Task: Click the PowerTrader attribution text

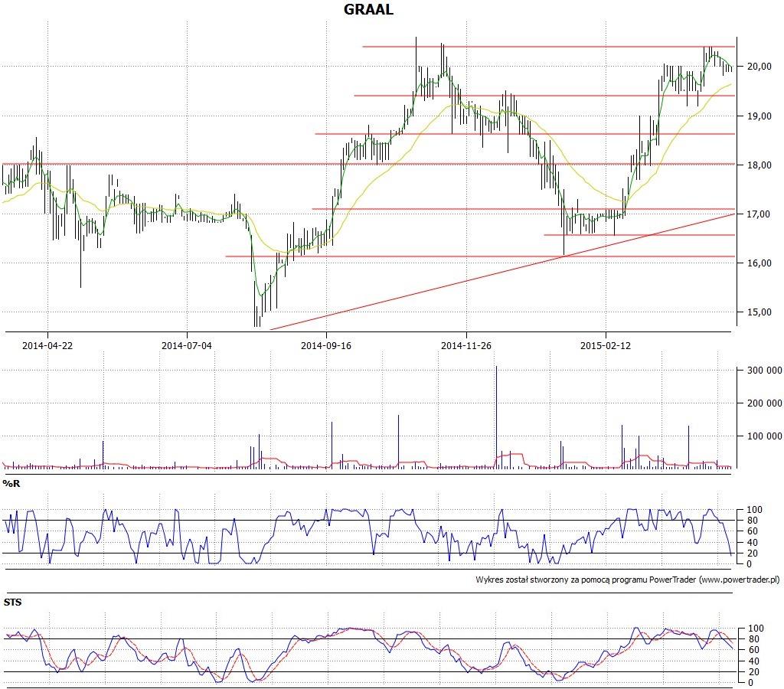Action: click(x=628, y=580)
